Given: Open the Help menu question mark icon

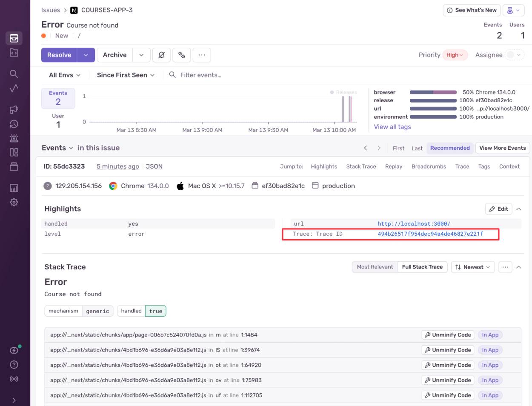Looking at the screenshot, I should pos(14,364).
